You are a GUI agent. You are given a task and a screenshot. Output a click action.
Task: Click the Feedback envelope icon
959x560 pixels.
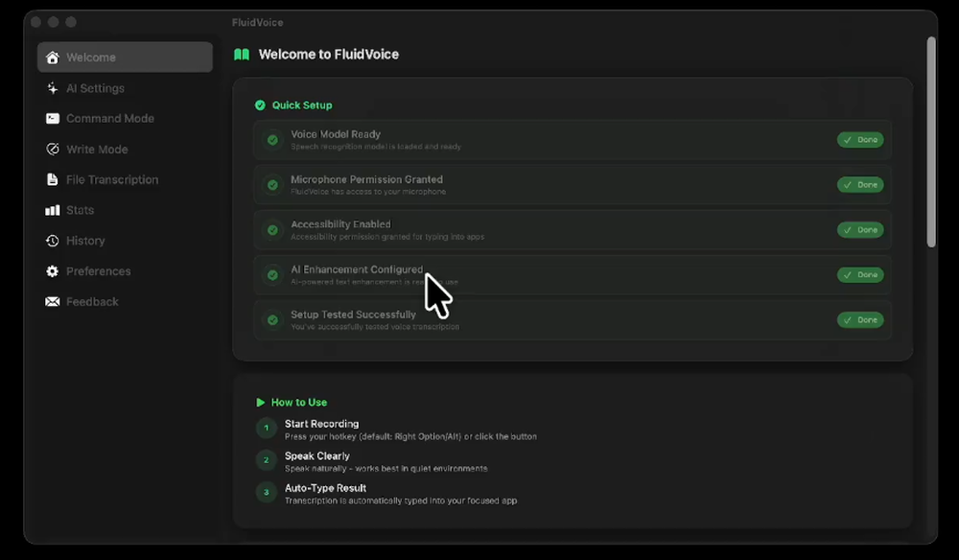[x=53, y=302]
